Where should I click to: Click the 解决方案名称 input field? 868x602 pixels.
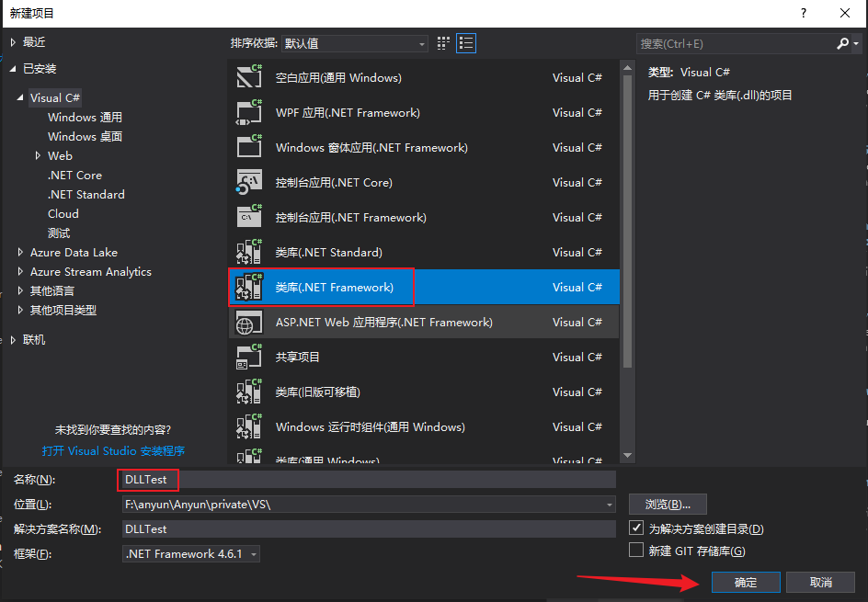click(369, 529)
